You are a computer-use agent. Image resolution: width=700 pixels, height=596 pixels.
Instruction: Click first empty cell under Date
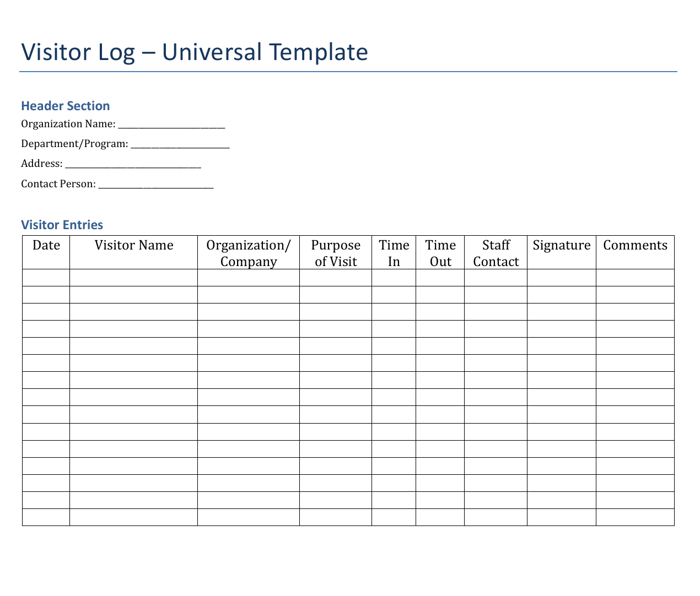(46, 278)
